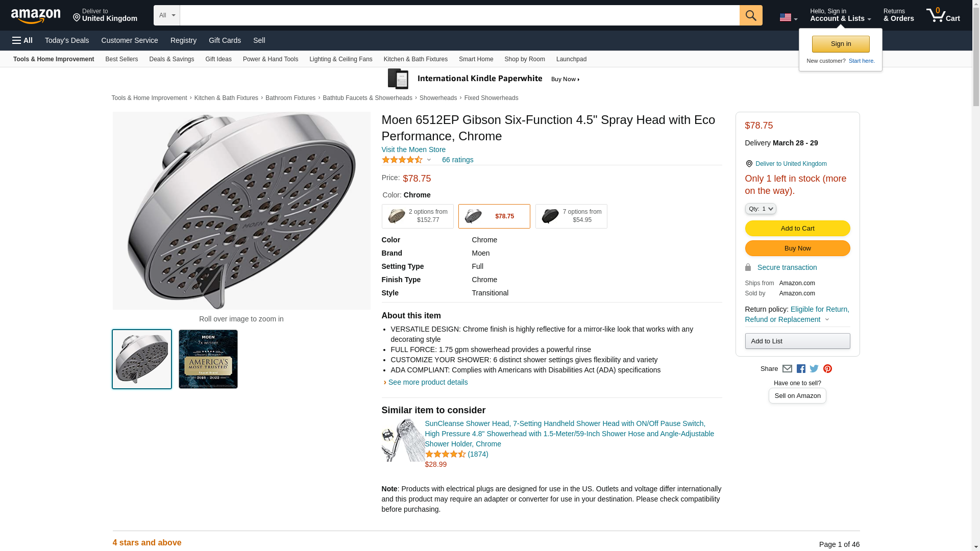Viewport: 980px width, 551px height.
Task: Open the cart icon
Action: (943, 15)
